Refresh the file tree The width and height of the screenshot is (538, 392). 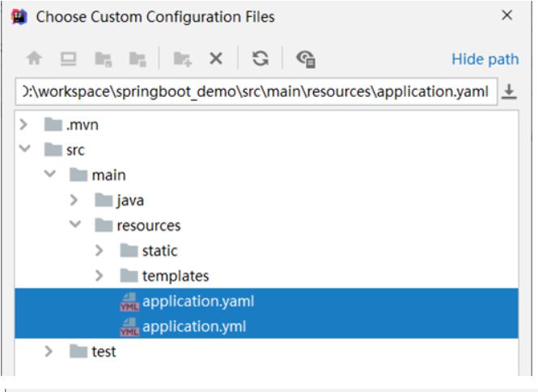point(260,58)
